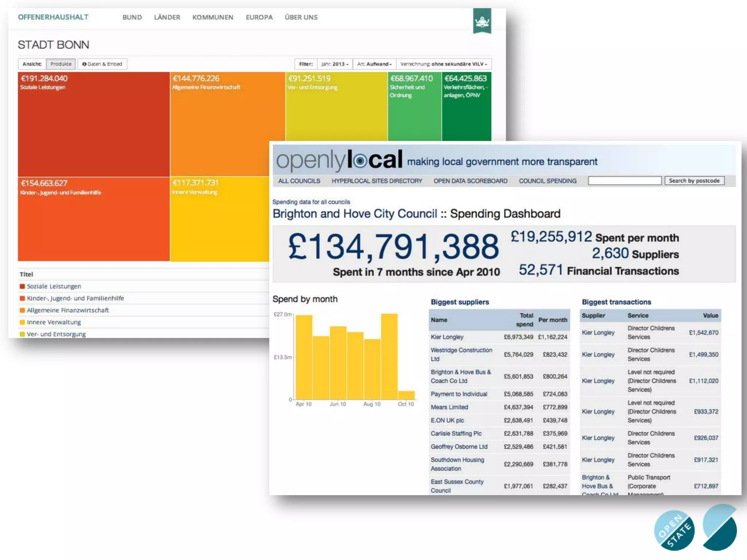Open the Jahr 2013 filter dropdown
The height and width of the screenshot is (560, 747).
(x=334, y=64)
